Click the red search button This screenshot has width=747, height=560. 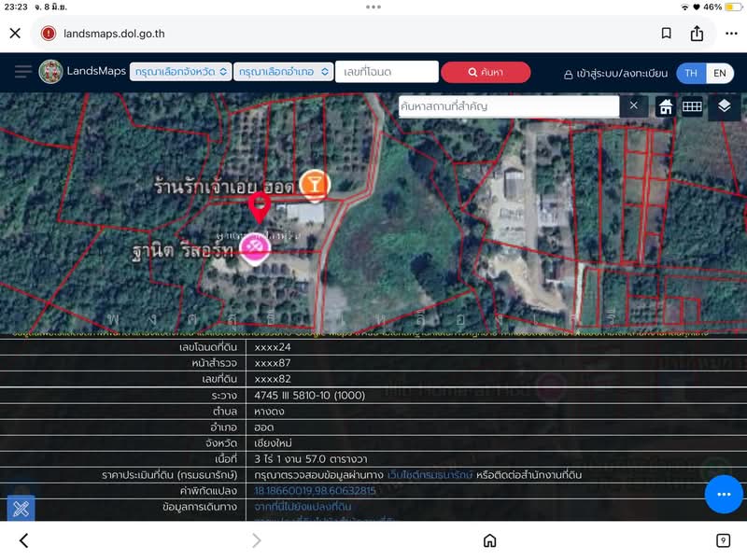[486, 72]
